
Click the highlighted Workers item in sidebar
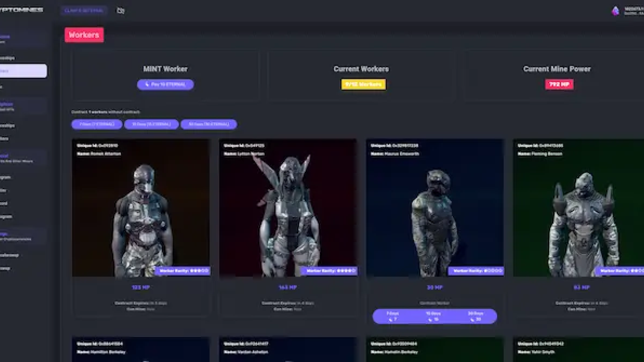(x=23, y=71)
